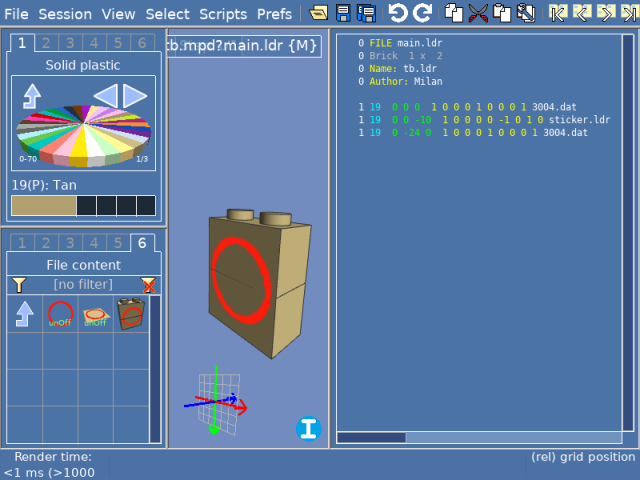Switch to color bin tab 3
The height and width of the screenshot is (480, 640).
(70, 43)
